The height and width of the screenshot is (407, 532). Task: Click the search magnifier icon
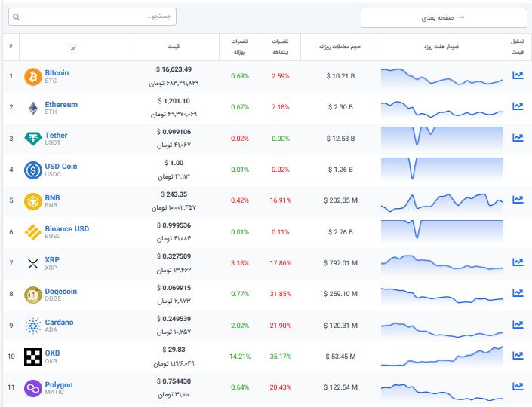point(16,17)
